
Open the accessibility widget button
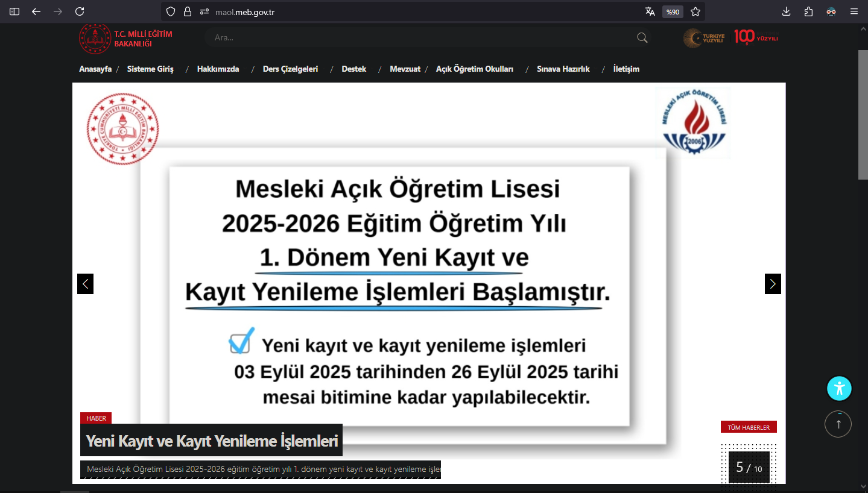(839, 388)
